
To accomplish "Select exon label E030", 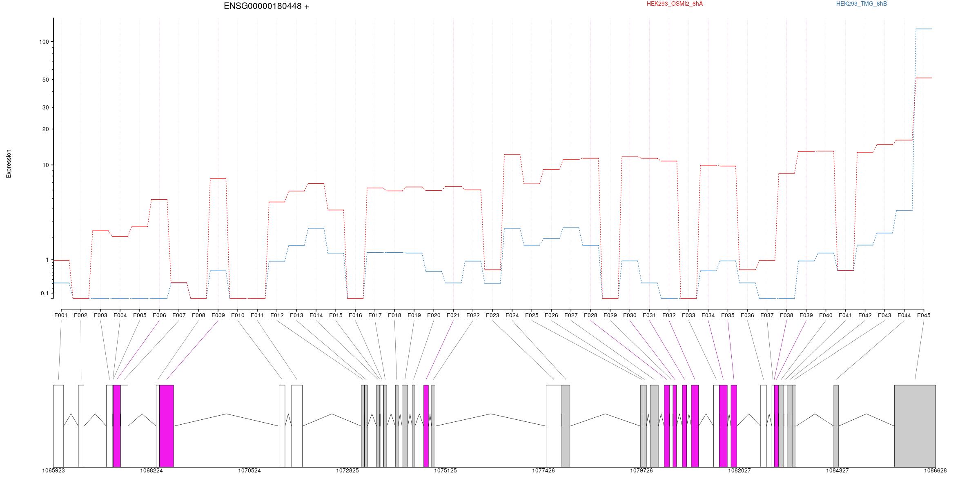I will coord(630,315).
